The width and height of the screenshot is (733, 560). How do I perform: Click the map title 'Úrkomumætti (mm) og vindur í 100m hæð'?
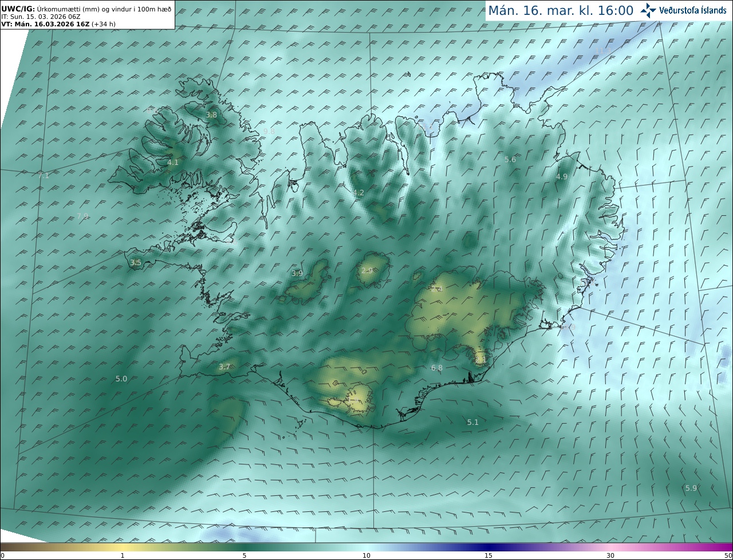pyautogui.click(x=104, y=9)
